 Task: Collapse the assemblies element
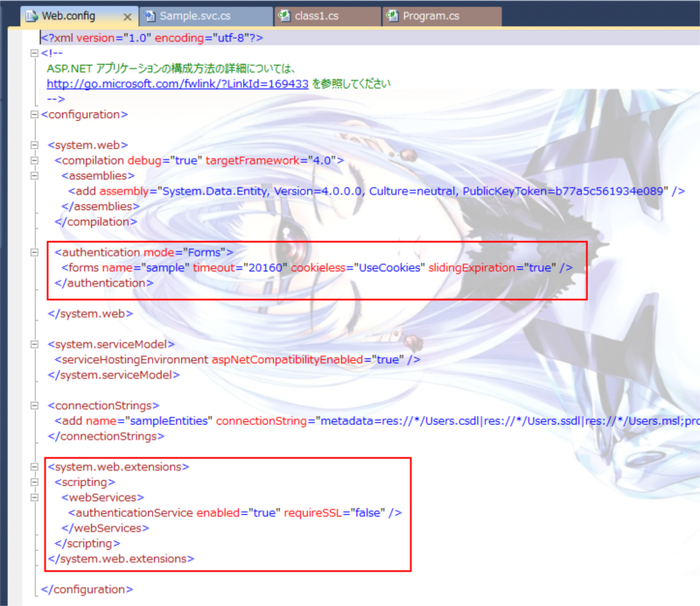[34, 176]
